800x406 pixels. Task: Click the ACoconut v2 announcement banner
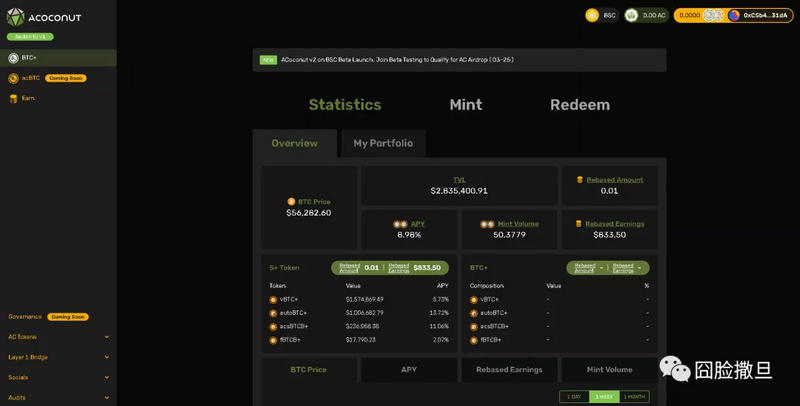click(x=459, y=60)
